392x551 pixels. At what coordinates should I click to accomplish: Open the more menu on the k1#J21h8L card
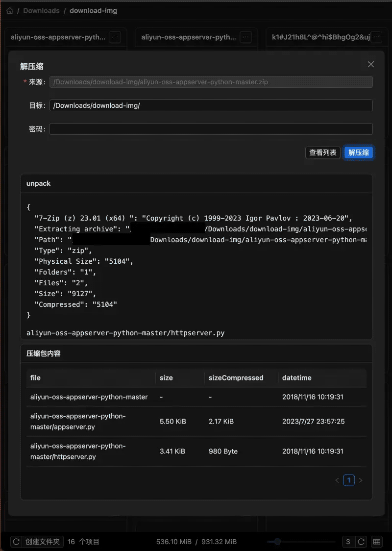point(376,37)
